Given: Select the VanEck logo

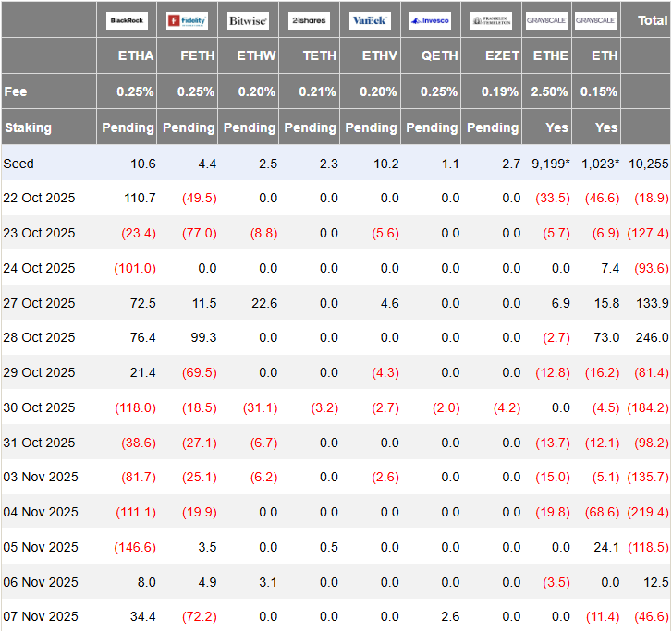Looking at the screenshot, I should (370, 19).
